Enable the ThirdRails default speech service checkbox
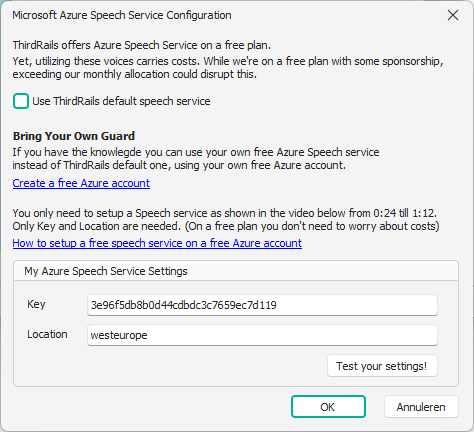This screenshot has width=474, height=432. pyautogui.click(x=21, y=101)
